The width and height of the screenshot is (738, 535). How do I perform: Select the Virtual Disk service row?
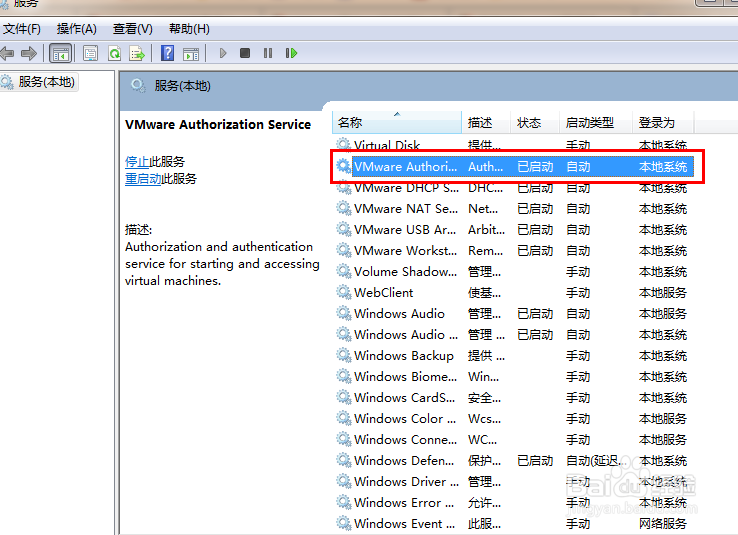pos(513,144)
